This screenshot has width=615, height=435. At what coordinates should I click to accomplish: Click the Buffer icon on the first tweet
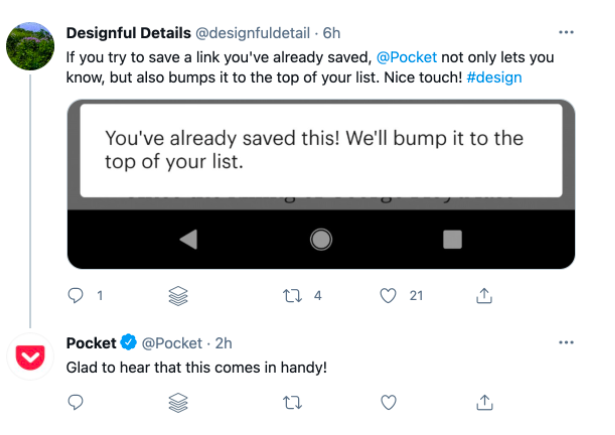[179, 296]
